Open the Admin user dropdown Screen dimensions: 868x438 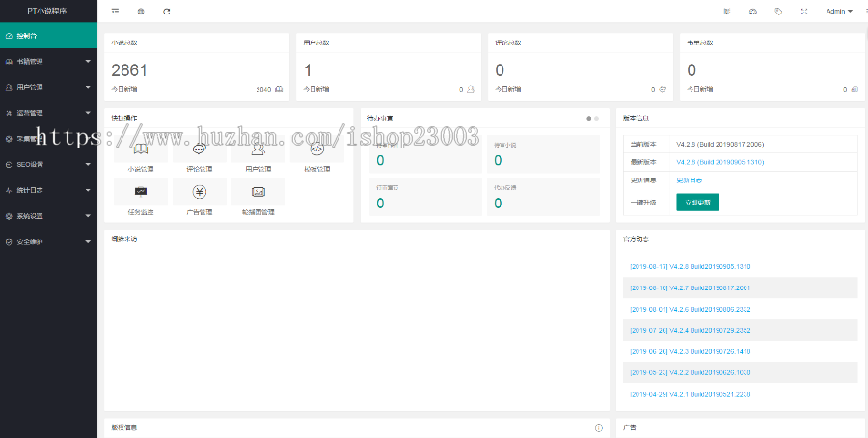pyautogui.click(x=839, y=11)
